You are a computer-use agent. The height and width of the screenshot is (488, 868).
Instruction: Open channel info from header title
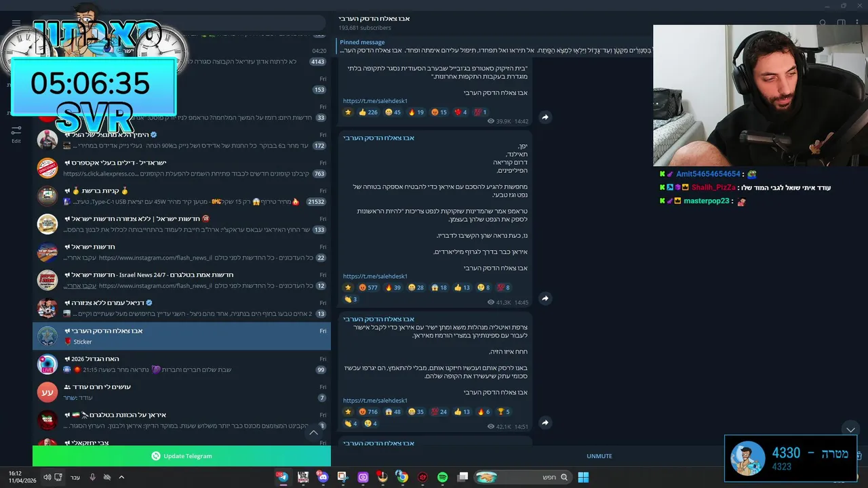tap(374, 18)
